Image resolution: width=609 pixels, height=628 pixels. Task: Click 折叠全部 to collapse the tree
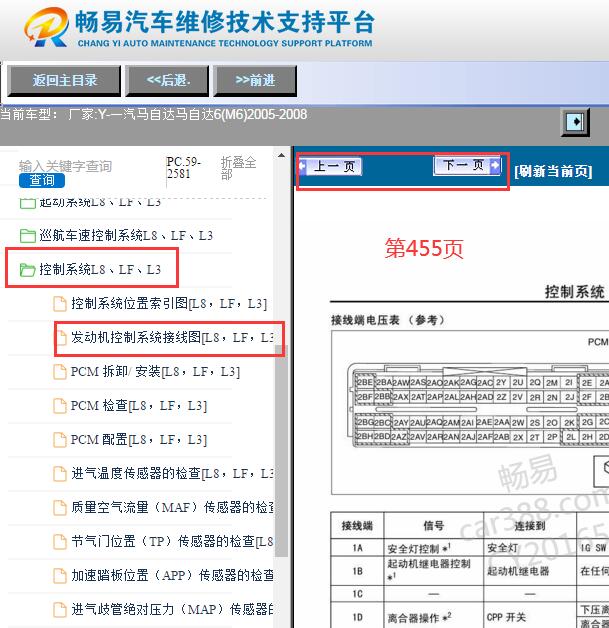point(239,168)
